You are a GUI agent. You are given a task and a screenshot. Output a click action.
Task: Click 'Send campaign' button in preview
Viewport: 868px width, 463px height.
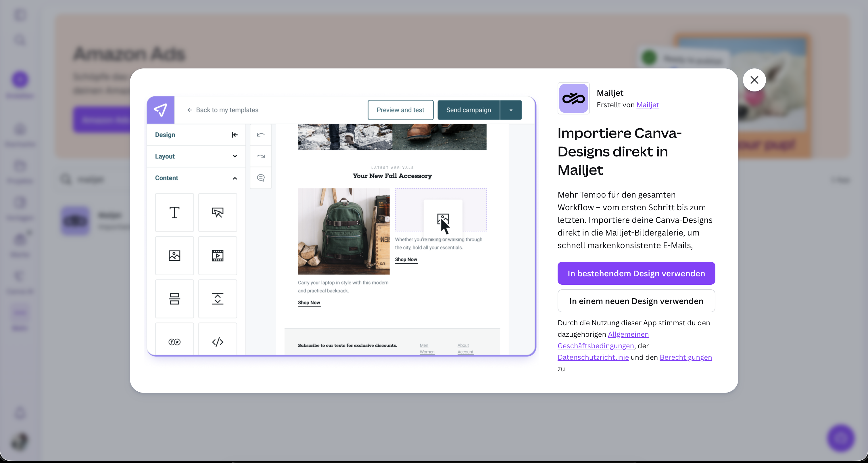468,110
